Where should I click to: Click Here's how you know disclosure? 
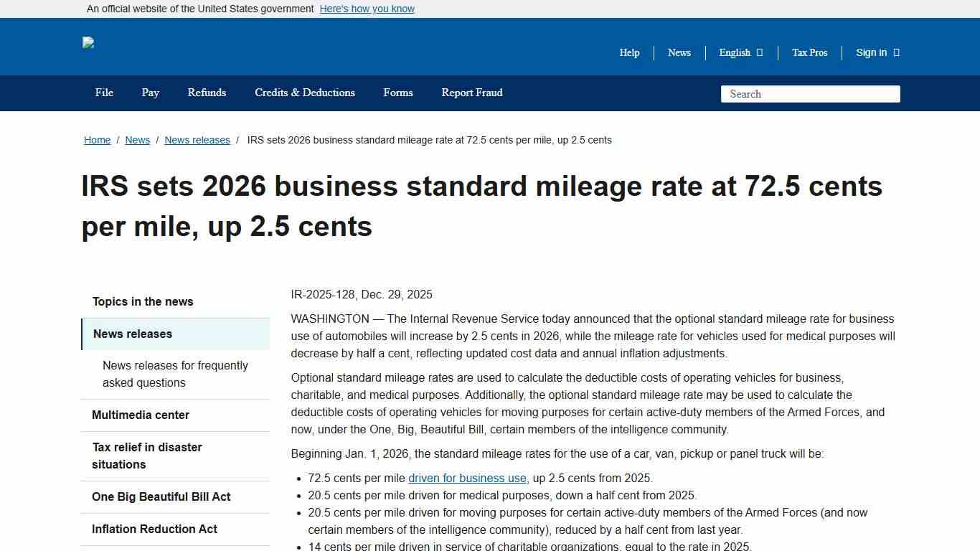click(367, 9)
